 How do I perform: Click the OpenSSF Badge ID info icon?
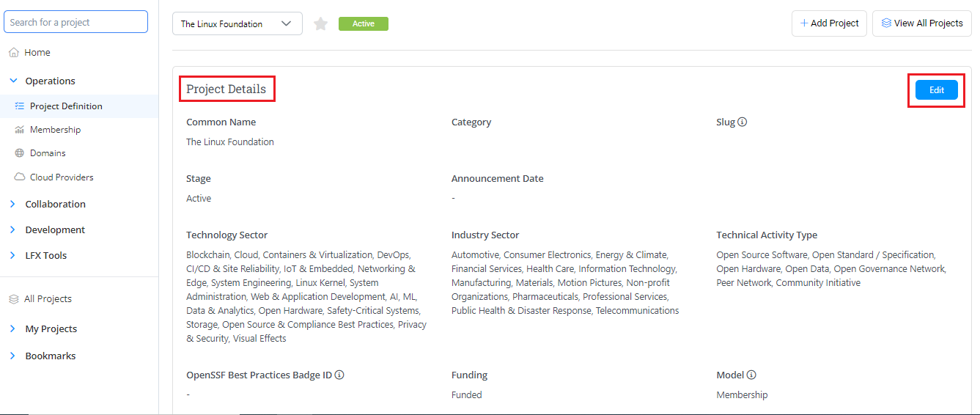coord(339,375)
